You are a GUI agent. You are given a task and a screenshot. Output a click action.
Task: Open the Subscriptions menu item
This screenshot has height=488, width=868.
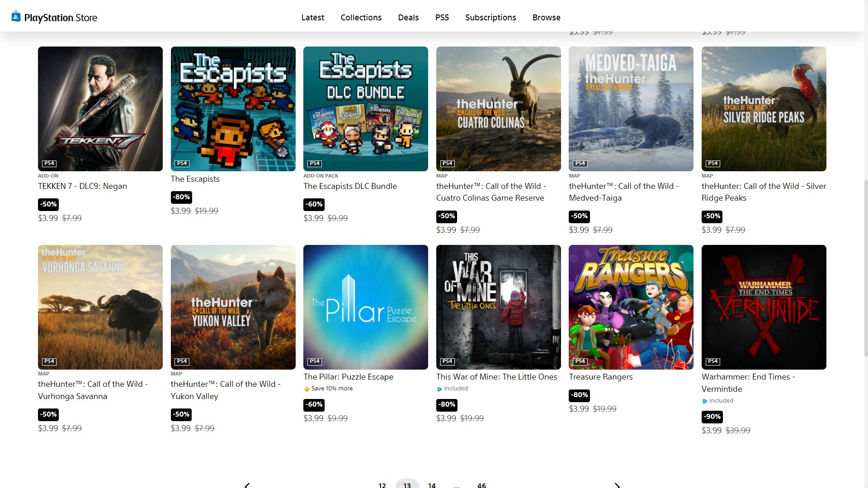point(491,18)
